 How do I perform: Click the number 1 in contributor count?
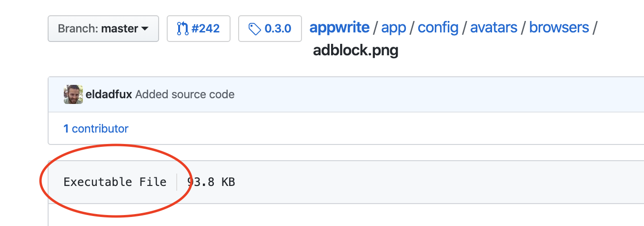tap(66, 129)
